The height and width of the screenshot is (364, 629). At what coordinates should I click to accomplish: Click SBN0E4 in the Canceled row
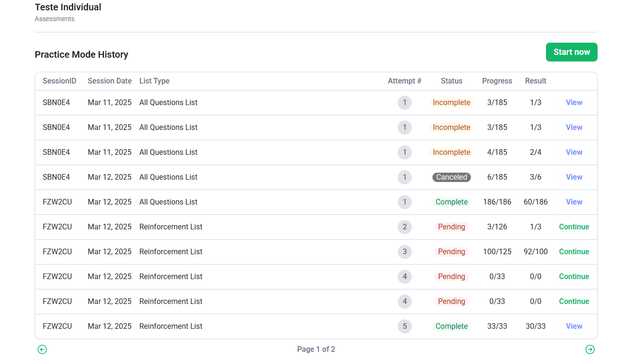pos(56,177)
